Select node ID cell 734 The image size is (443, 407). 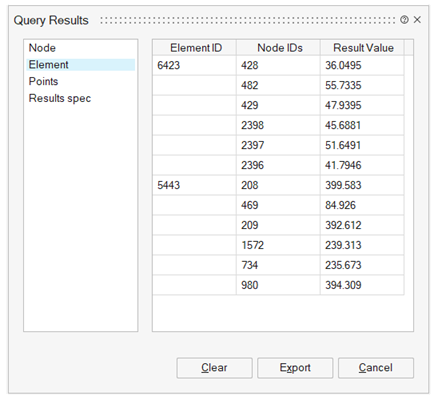click(x=278, y=265)
